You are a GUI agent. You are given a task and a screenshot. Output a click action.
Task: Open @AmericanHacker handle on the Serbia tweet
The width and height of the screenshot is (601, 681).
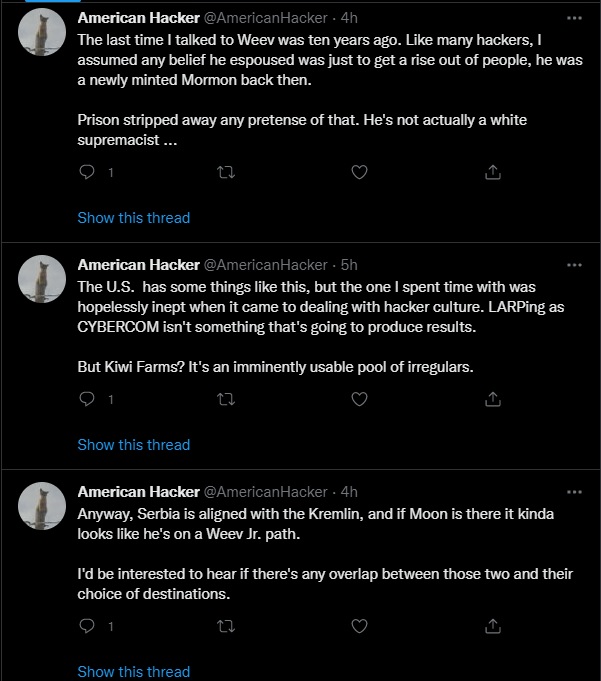(265, 492)
